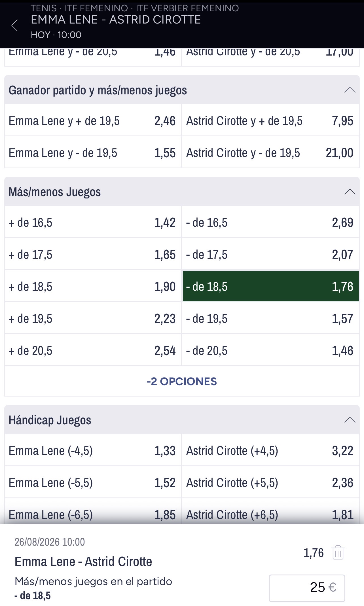Collapse Ganador partido y más/menos juegos section
364x606 pixels.
pos(350,90)
